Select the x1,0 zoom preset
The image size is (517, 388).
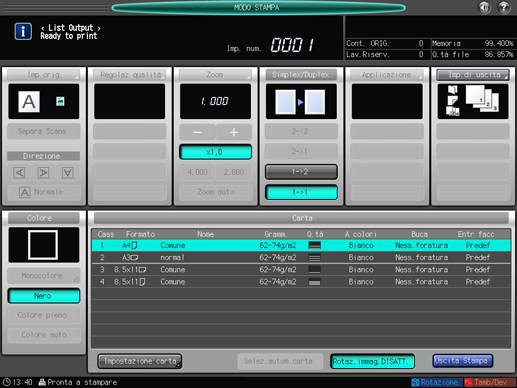coord(215,152)
